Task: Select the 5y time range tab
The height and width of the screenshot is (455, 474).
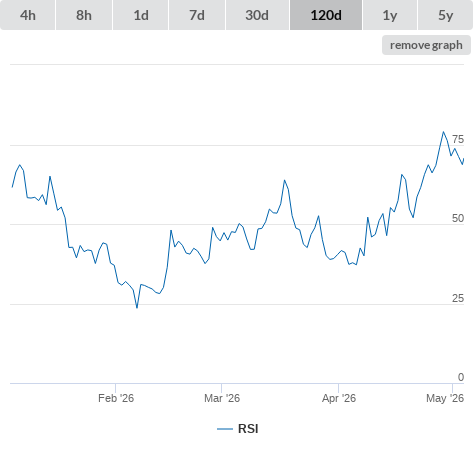Action: coord(445,15)
